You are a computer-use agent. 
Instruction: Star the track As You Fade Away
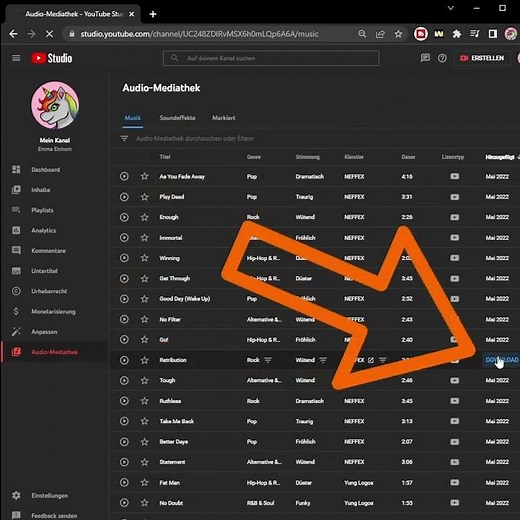144,176
